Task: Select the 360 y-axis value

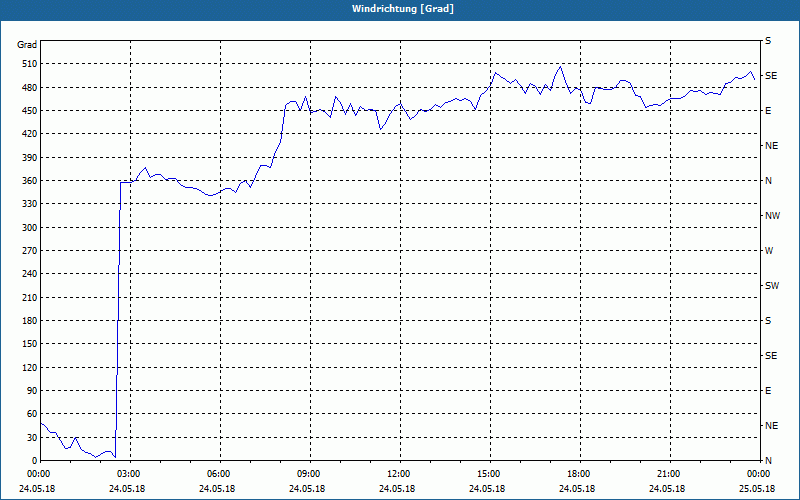Action: tap(30, 181)
